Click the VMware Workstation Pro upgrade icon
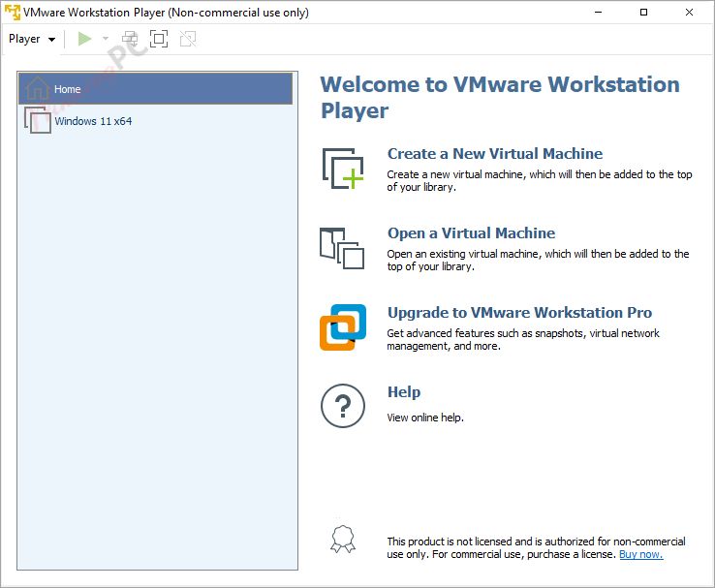The height and width of the screenshot is (588, 715). [x=343, y=327]
